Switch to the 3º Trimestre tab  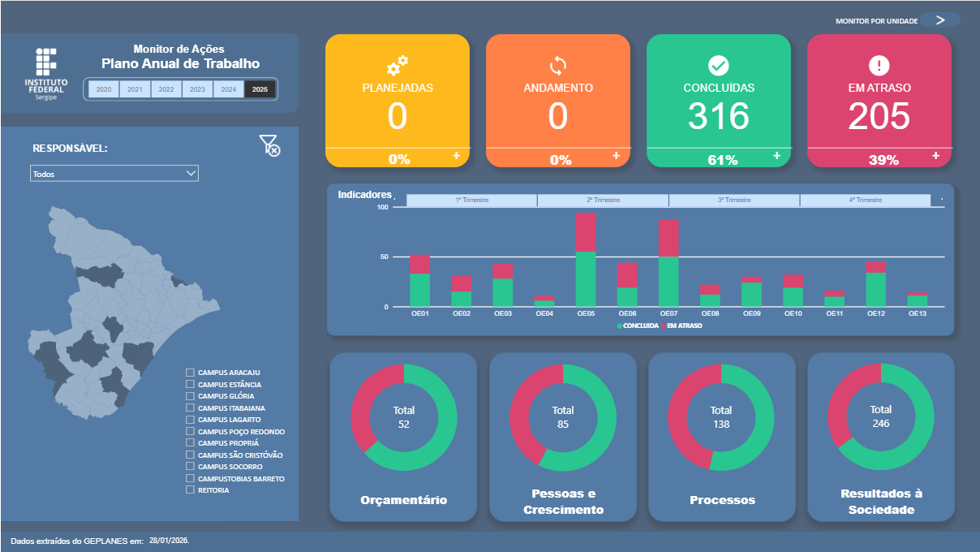(734, 201)
